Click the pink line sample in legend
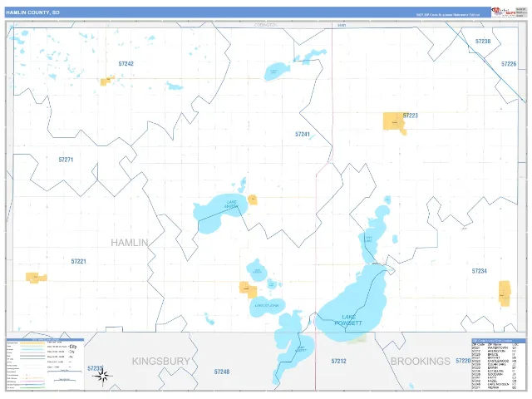Screen dimensions: 532x399 pos(32,381)
